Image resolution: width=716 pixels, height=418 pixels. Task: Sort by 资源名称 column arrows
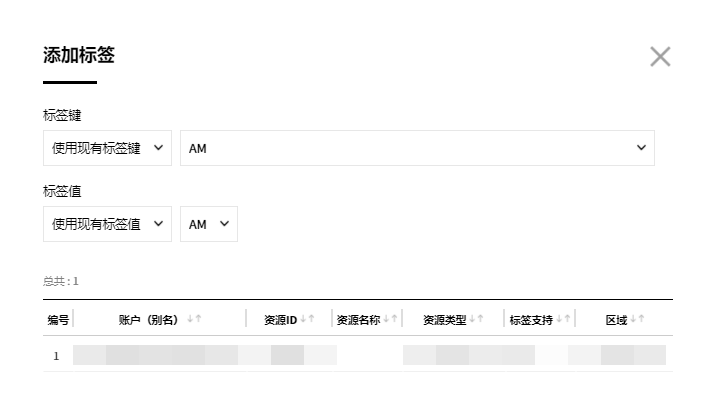[390, 319]
